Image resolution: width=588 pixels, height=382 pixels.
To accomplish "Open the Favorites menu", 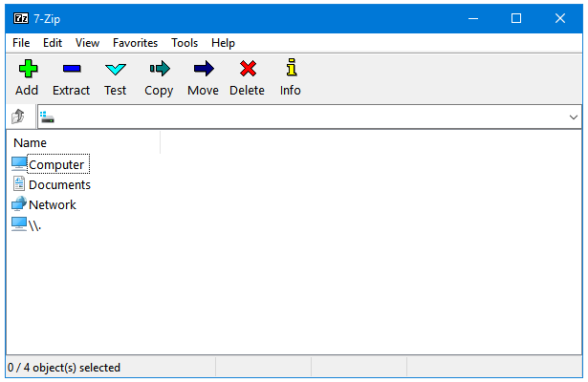I will (135, 43).
